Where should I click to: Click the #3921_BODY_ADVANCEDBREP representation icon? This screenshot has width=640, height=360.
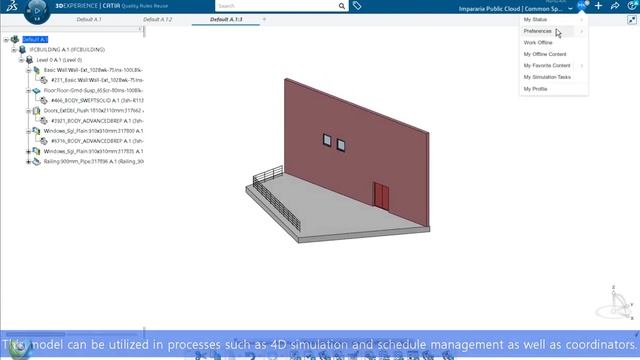44,121
